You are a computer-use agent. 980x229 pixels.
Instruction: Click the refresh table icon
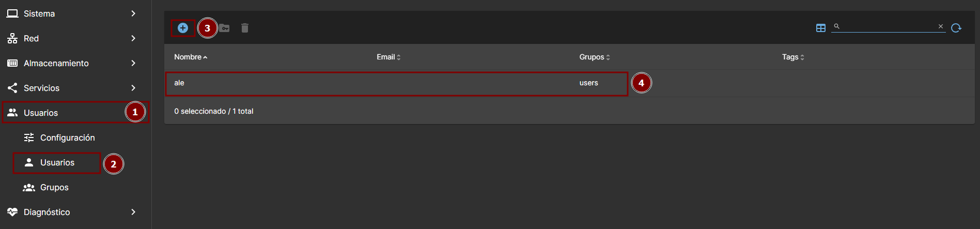coord(956,28)
